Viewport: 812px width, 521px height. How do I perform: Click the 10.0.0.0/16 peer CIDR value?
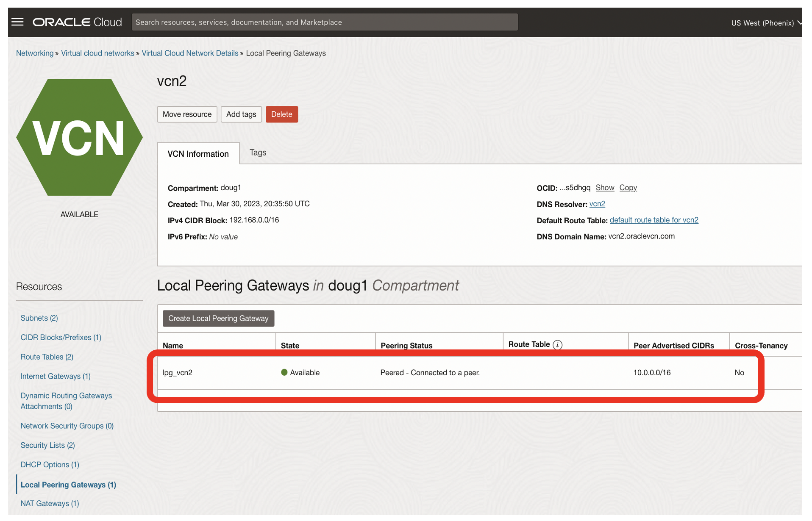point(652,373)
